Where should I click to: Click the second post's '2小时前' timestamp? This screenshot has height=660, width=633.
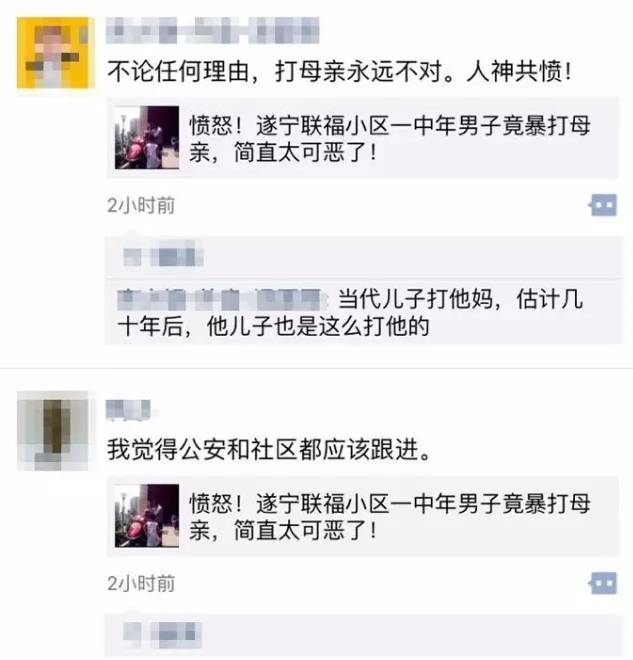pos(141,583)
